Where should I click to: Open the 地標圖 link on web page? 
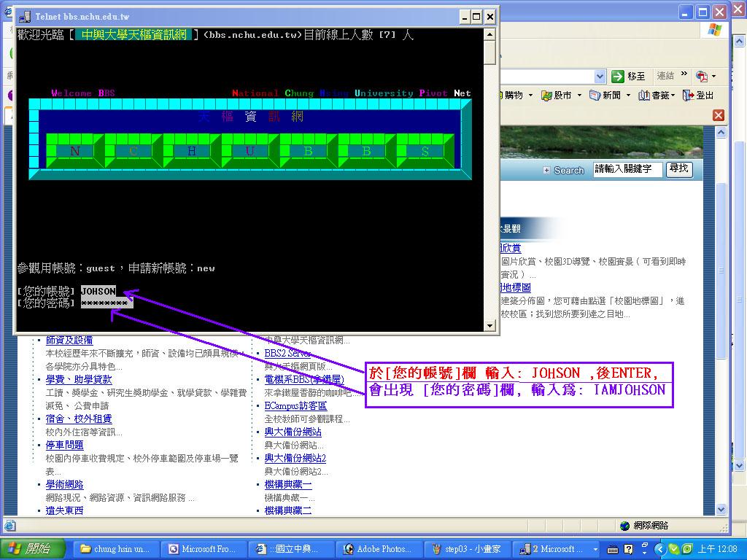point(516,287)
